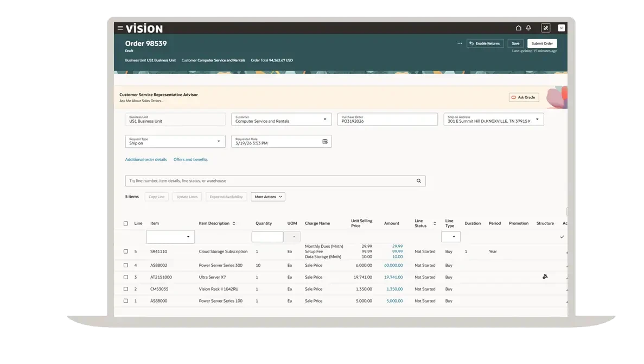Viewport: 644px width, 364px height.
Task: Open the hamburger navigation menu
Action: pos(120,28)
